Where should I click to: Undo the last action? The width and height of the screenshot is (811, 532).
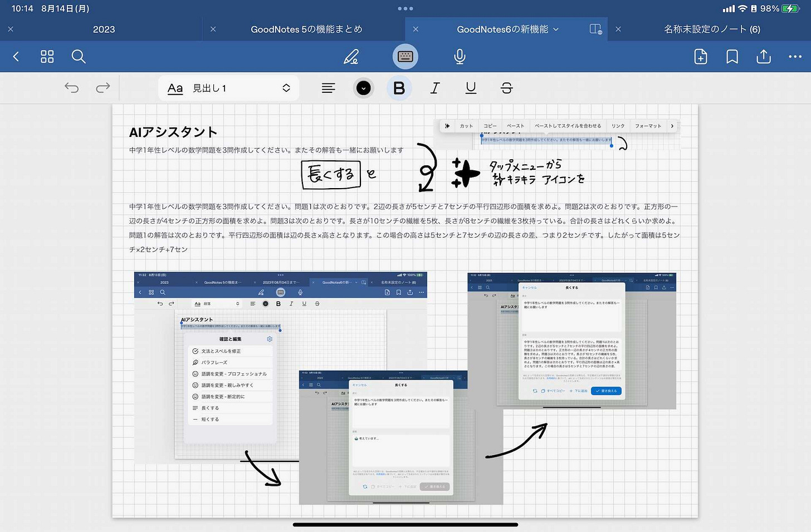click(x=71, y=87)
